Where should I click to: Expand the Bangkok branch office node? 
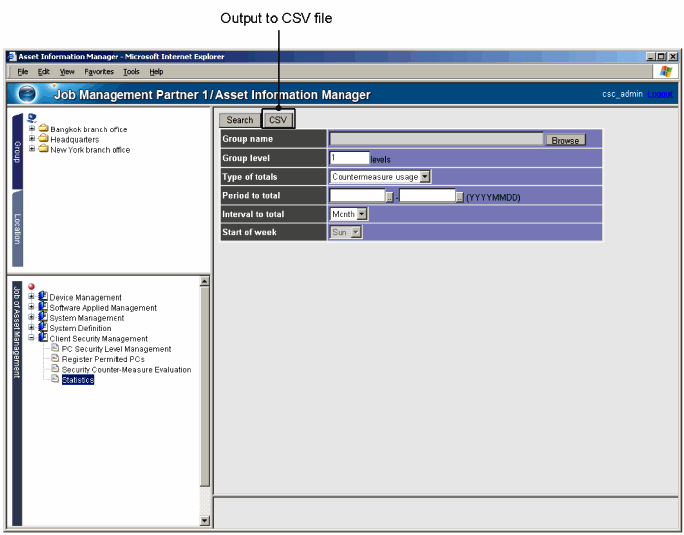pos(32,129)
